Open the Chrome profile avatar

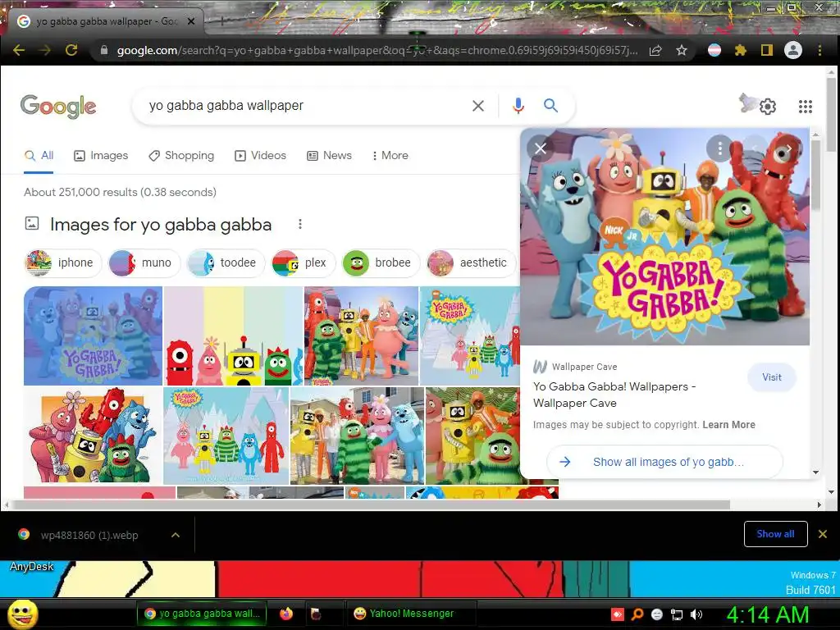click(x=793, y=50)
